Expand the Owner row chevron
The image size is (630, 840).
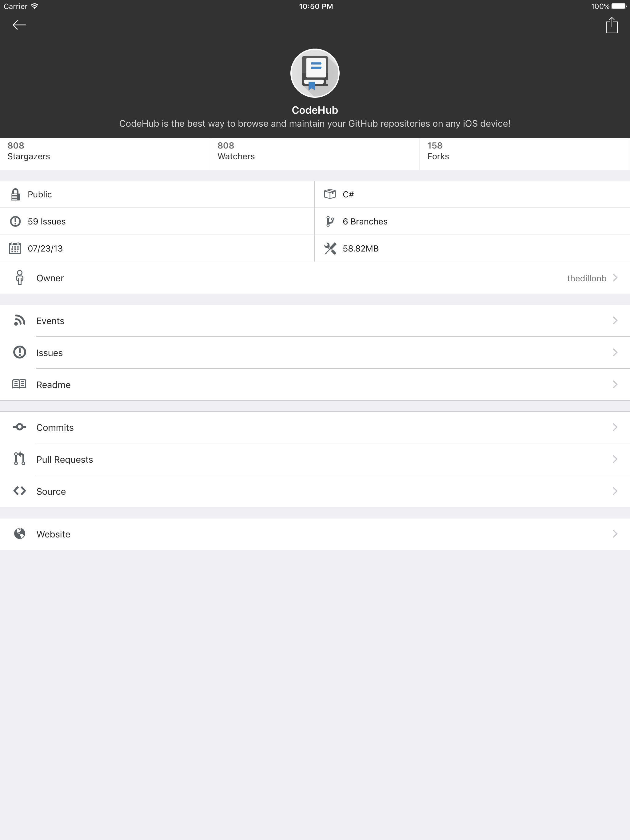615,278
